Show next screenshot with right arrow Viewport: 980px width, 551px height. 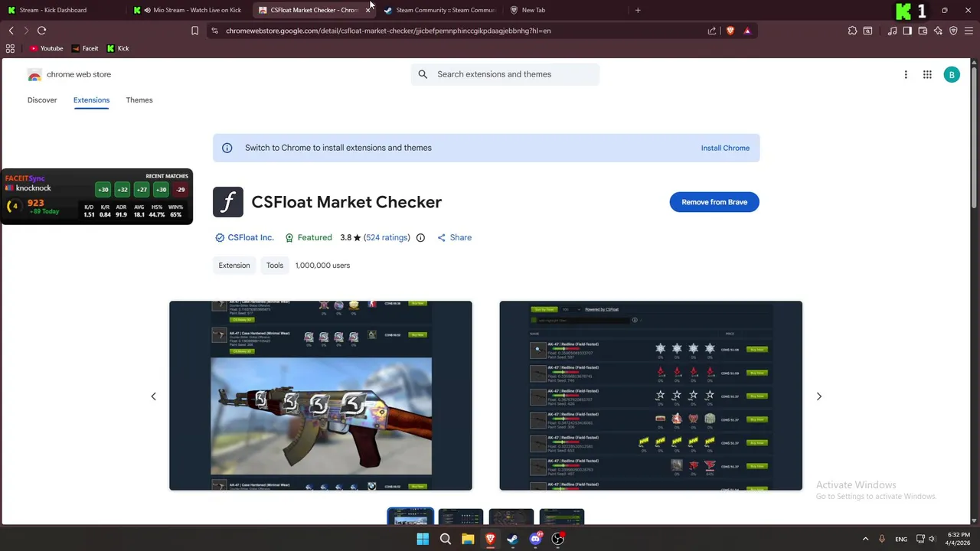click(818, 396)
